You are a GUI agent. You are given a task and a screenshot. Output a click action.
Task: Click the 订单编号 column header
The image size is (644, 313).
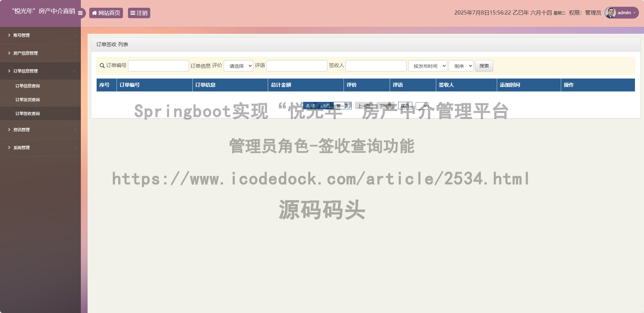155,85
